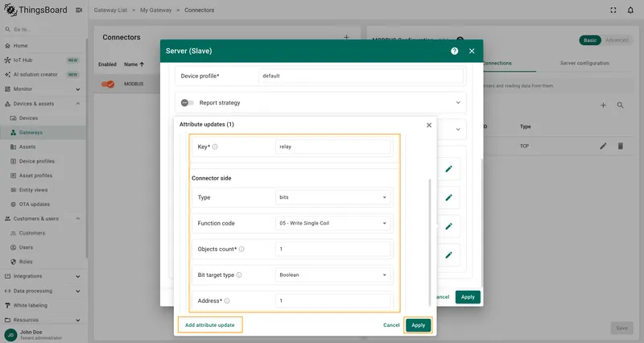Open the Function code dropdown
Image resolution: width=644 pixels, height=343 pixels.
tap(332, 223)
